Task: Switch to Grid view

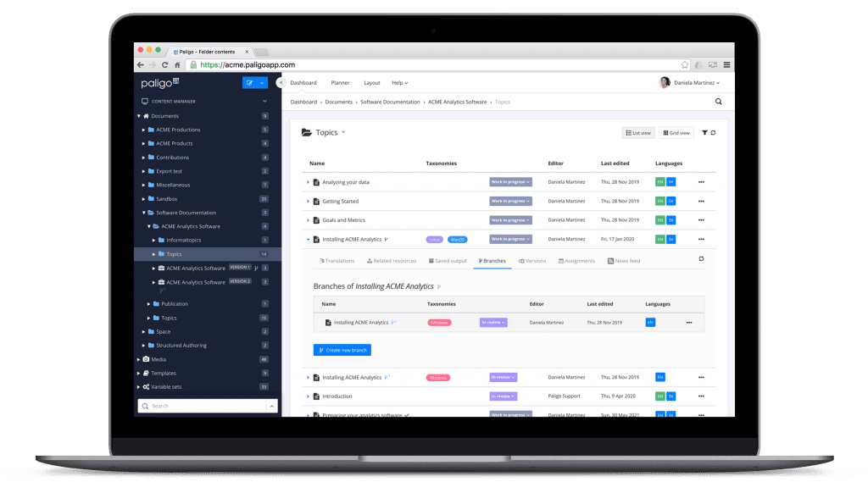Action: click(x=676, y=133)
